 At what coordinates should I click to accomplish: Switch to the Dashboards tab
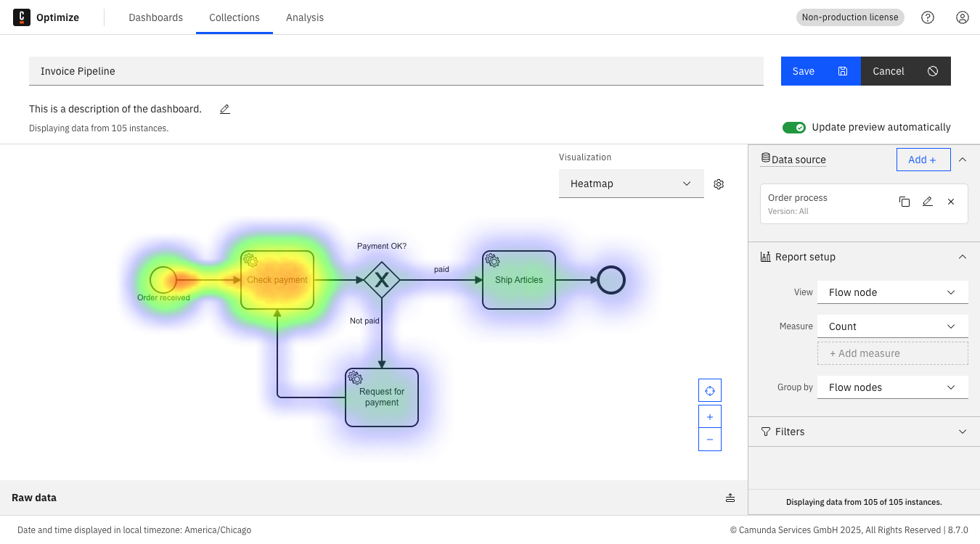click(155, 17)
